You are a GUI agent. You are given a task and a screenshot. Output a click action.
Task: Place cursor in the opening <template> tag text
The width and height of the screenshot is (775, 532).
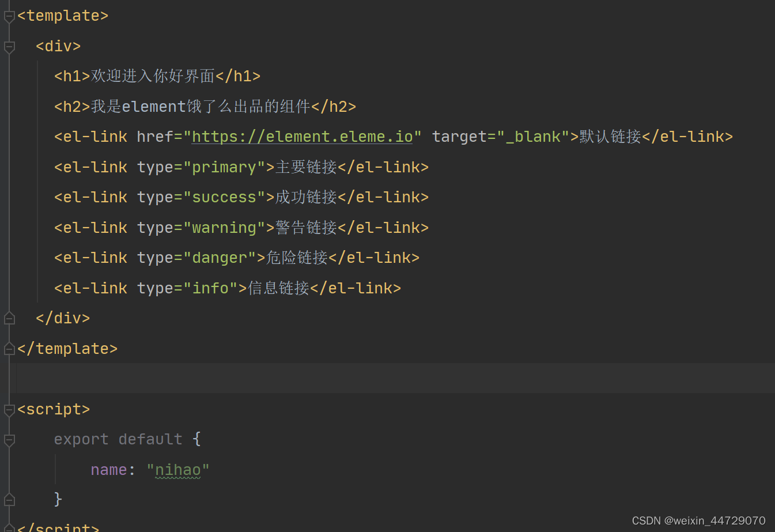point(63,16)
